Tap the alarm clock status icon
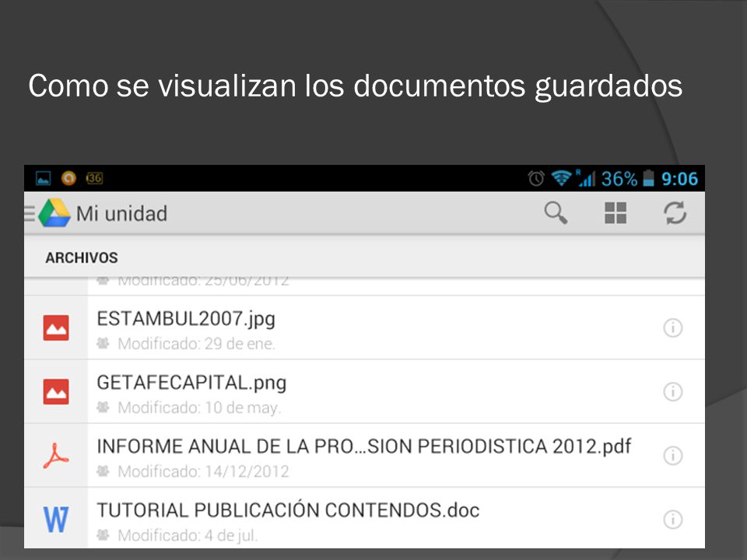Image resolution: width=747 pixels, height=560 pixels. 536,179
